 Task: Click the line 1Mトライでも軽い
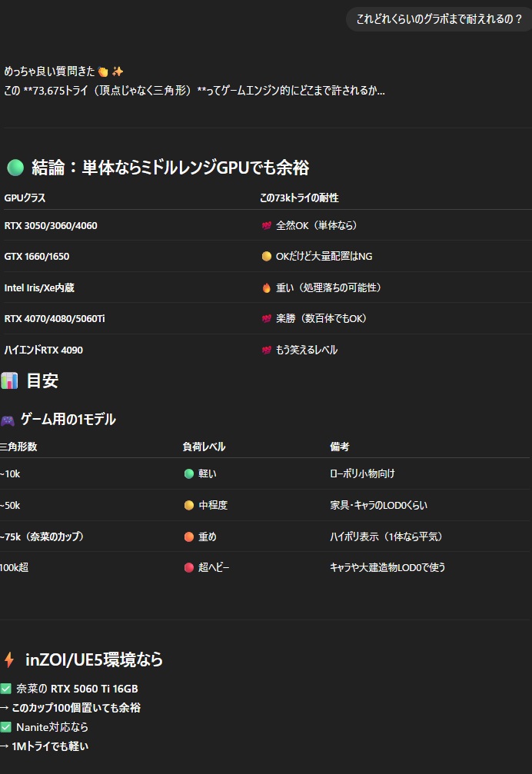click(x=50, y=746)
